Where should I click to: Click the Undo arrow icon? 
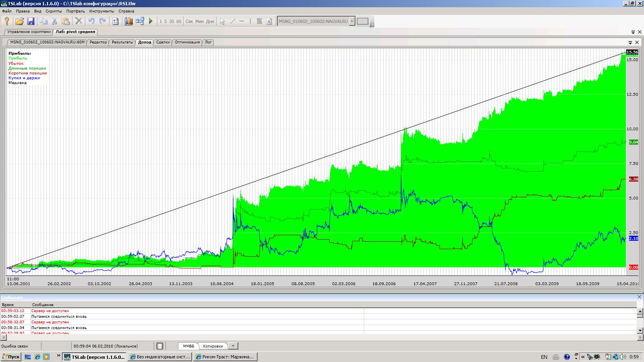91,21
